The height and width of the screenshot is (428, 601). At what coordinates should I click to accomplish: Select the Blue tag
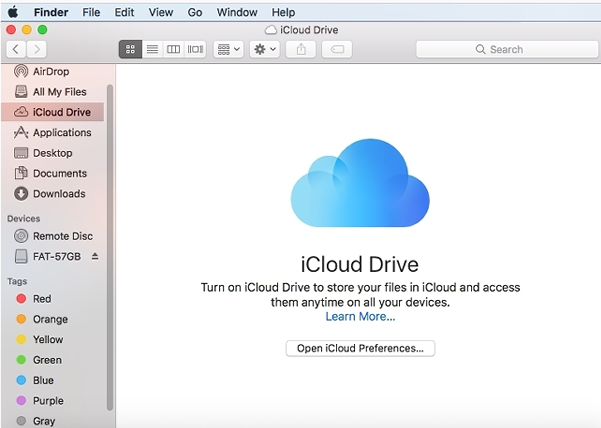coord(53,380)
